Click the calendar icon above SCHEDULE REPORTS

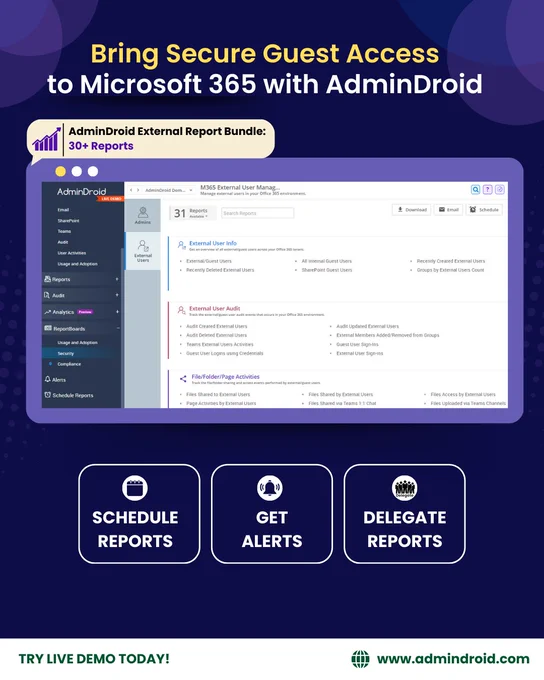tap(135, 488)
